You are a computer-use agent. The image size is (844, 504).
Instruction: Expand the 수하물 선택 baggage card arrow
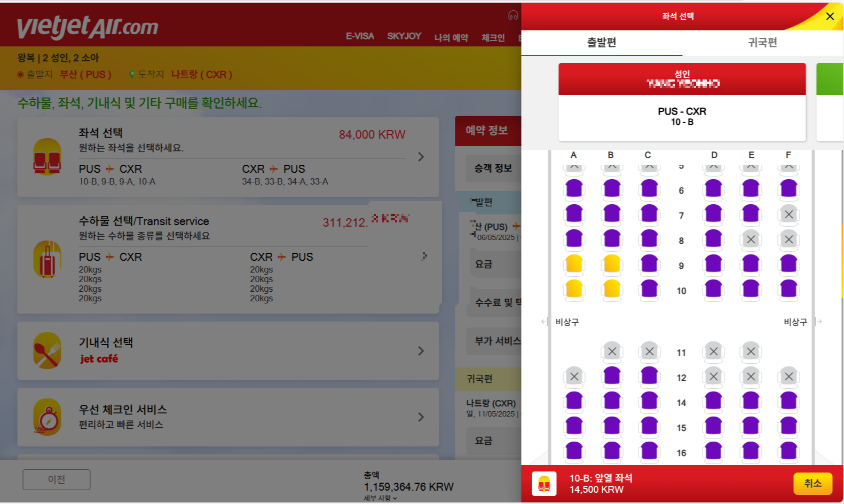point(424,256)
